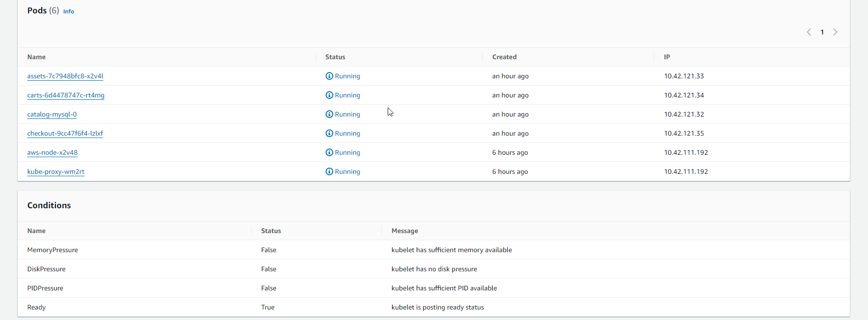Click True status for Ready condition

coord(268,307)
